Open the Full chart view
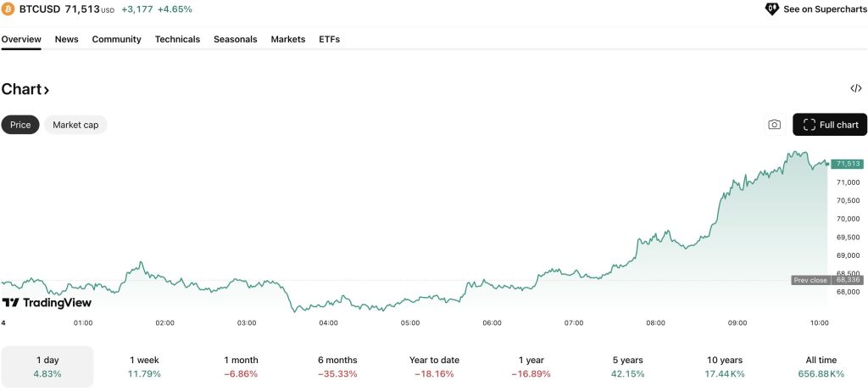The image size is (868, 392). pos(830,125)
